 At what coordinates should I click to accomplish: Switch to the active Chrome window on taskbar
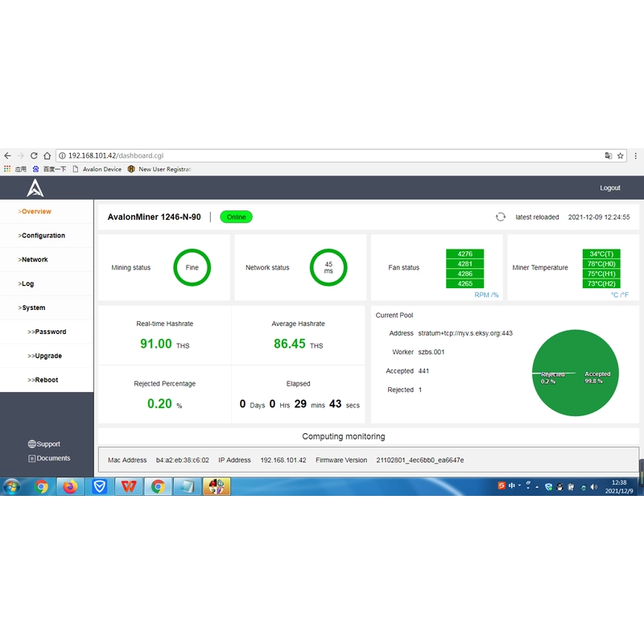pos(158,487)
